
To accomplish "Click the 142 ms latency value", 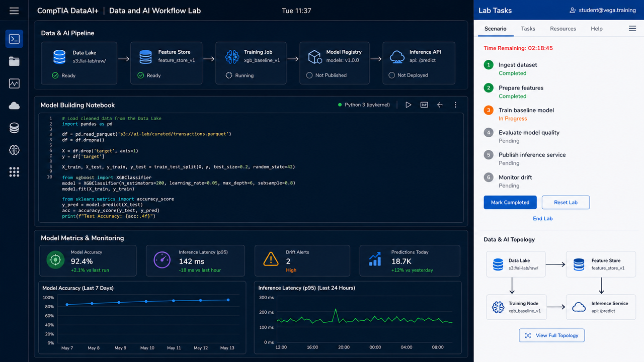I will tap(192, 261).
